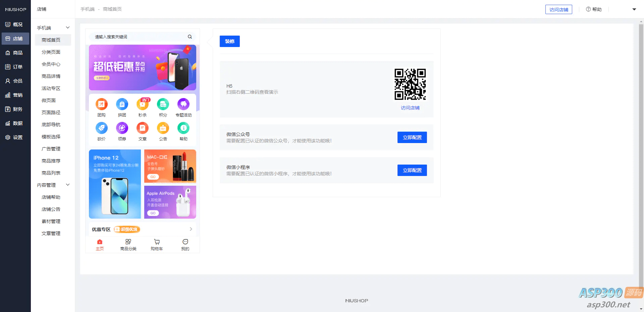Click 访问店铺 button in the header

559,9
